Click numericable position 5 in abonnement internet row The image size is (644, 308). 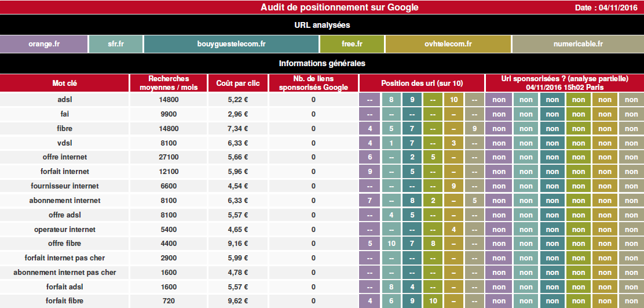[x=474, y=200]
